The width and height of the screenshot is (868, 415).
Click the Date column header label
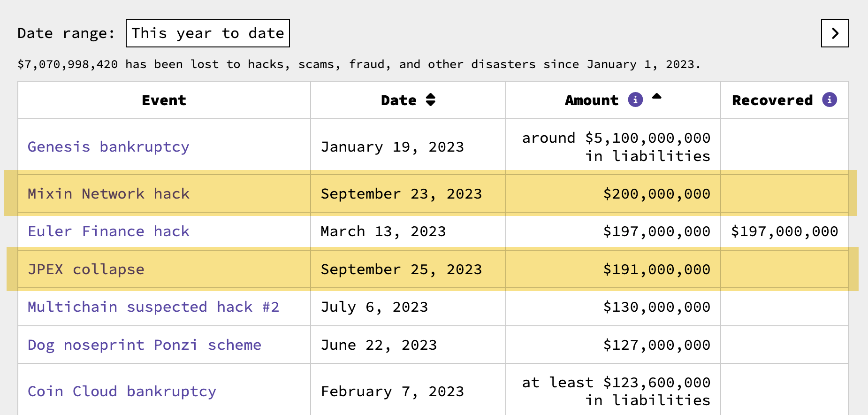(399, 100)
